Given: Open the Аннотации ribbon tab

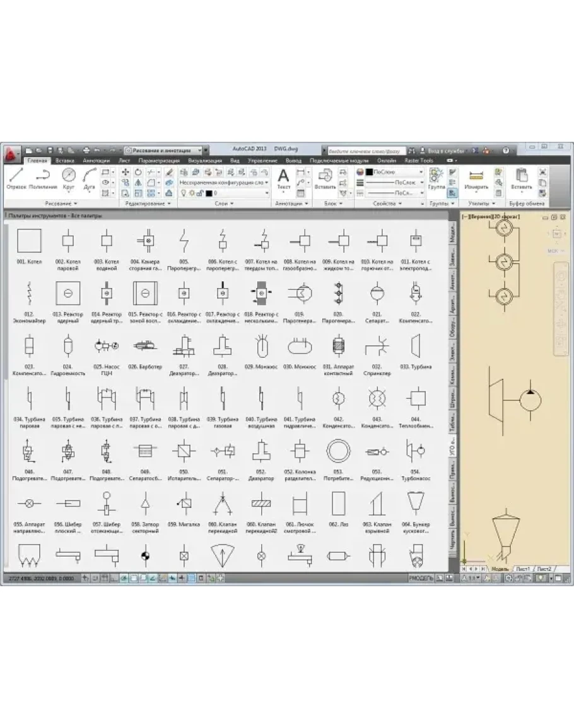Looking at the screenshot, I should coord(96,161).
